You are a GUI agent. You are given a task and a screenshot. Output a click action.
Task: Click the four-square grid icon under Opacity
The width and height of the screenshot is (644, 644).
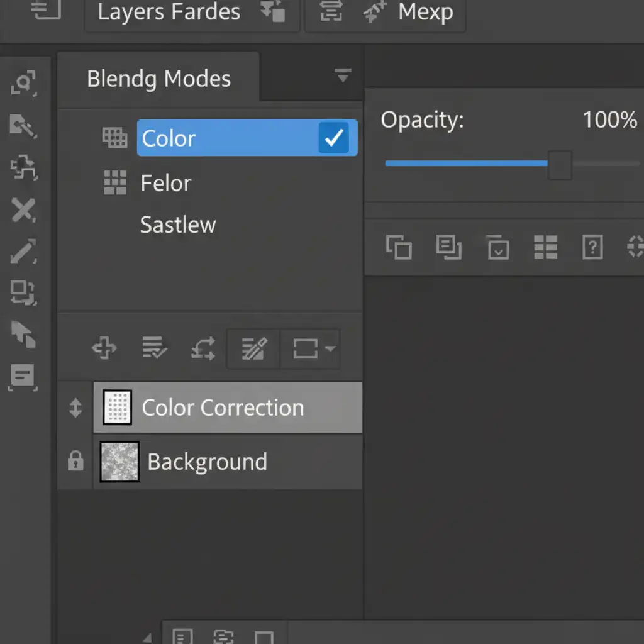545,247
